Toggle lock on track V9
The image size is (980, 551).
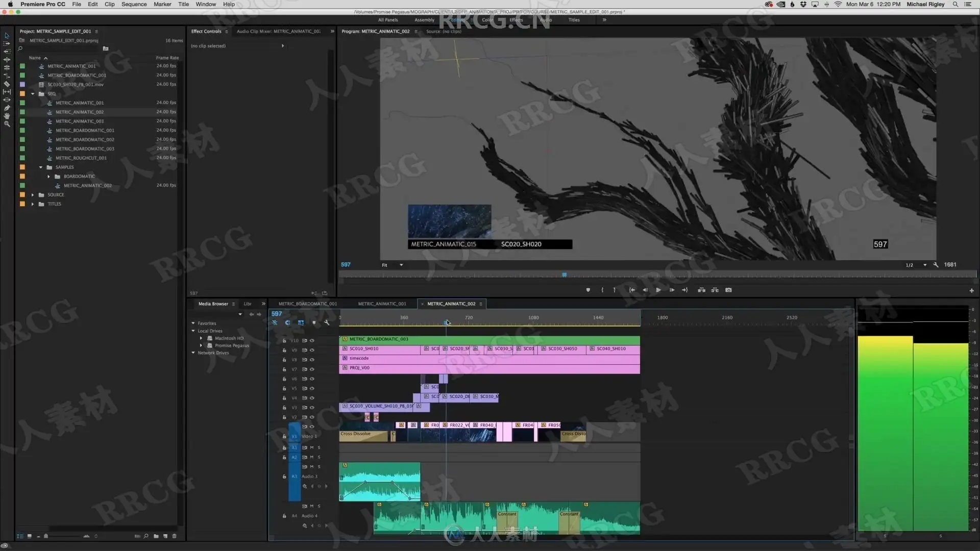tap(284, 350)
